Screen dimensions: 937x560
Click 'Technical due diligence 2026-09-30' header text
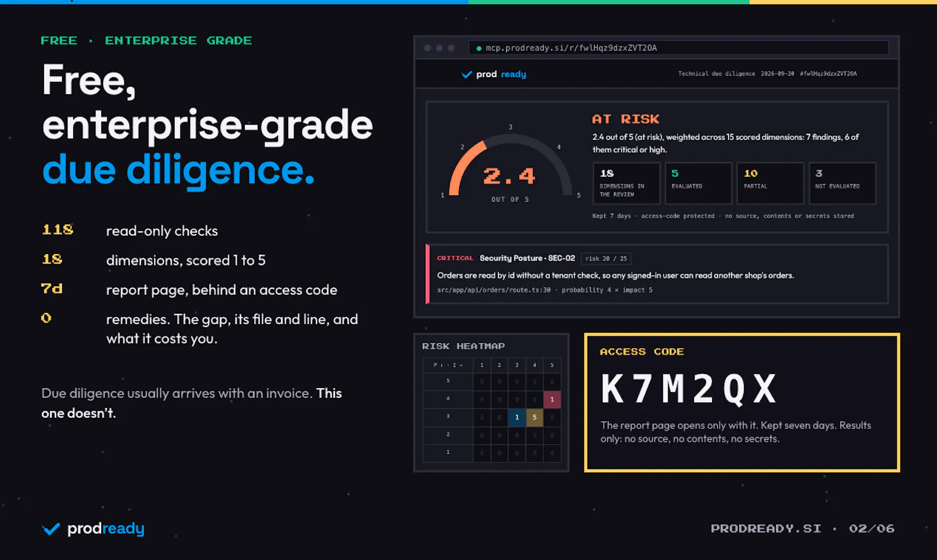(736, 74)
